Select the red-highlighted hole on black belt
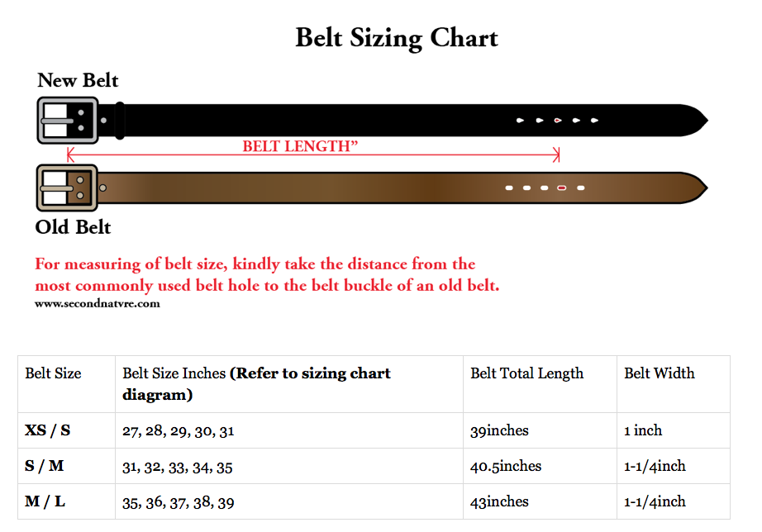The width and height of the screenshot is (762, 532). [x=557, y=120]
